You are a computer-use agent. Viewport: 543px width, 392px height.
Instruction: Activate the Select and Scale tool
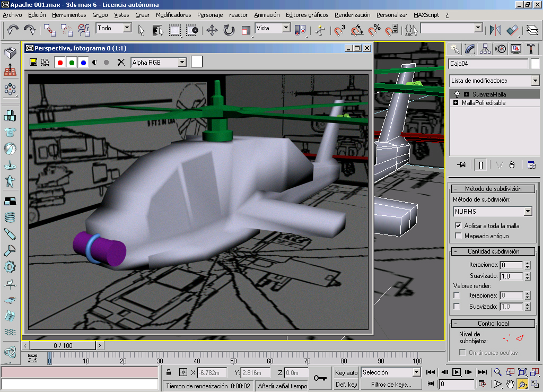246,30
